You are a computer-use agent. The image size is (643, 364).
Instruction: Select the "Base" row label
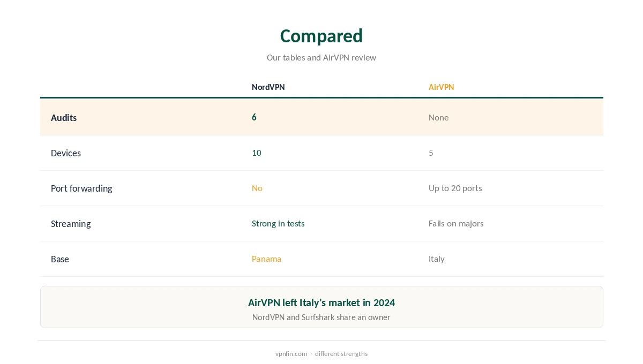point(60,259)
